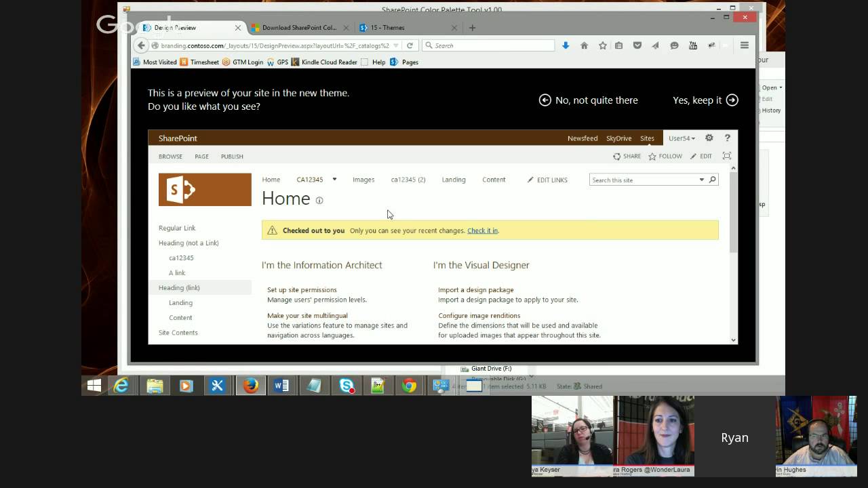Launch Word from taskbar
This screenshot has width=868, height=488.
tap(281, 386)
